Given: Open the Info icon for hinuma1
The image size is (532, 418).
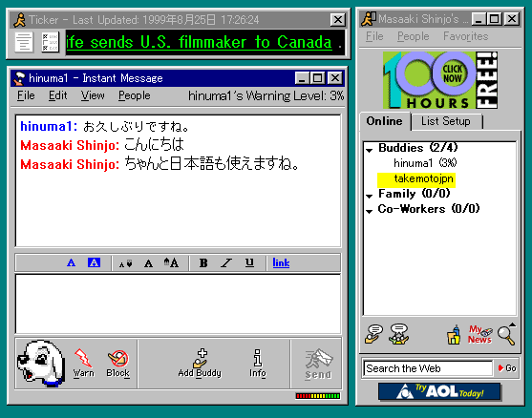Looking at the screenshot, I should [258, 363].
